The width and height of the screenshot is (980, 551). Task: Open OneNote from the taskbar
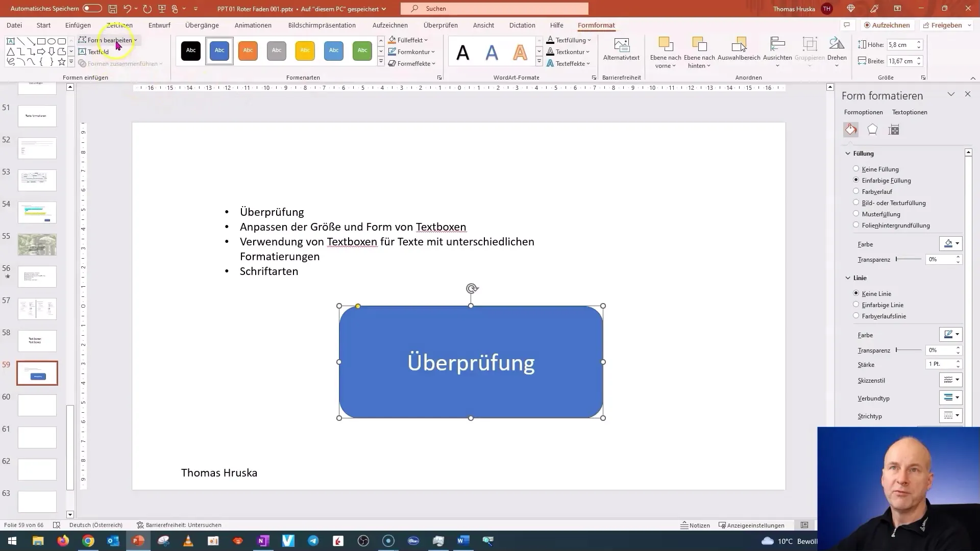[x=263, y=541]
